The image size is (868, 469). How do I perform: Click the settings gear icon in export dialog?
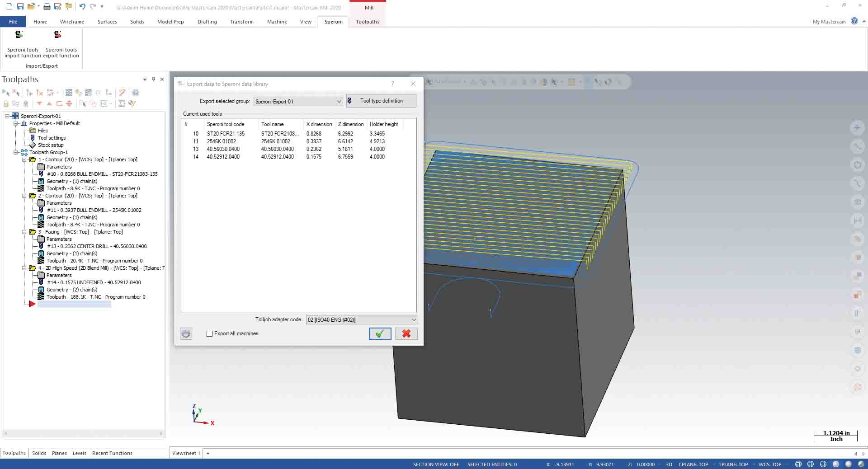point(186,334)
